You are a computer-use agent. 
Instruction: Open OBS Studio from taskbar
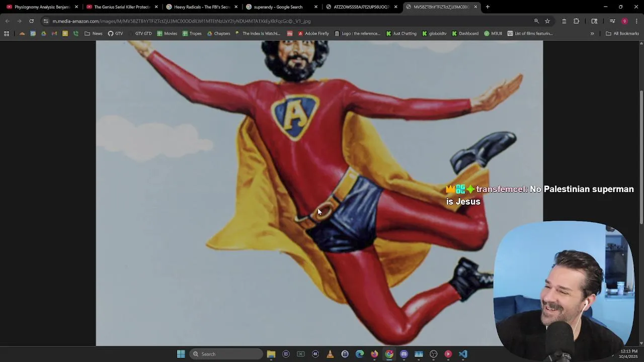click(433, 354)
